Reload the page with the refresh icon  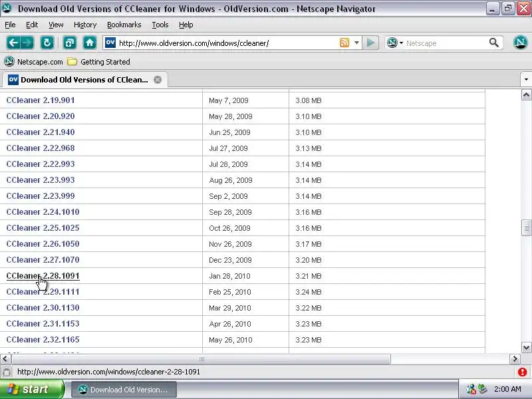47,43
